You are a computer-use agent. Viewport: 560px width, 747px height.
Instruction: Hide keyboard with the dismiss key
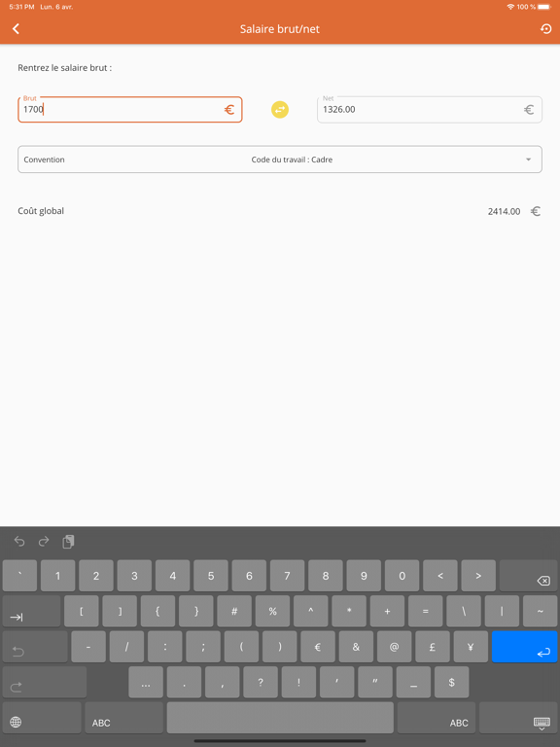[x=518, y=718]
